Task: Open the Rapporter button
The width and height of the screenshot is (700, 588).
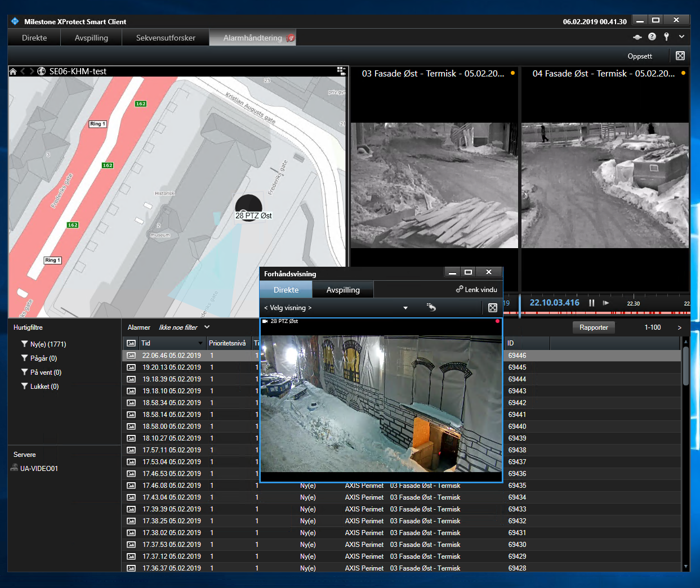Action: 594,327
